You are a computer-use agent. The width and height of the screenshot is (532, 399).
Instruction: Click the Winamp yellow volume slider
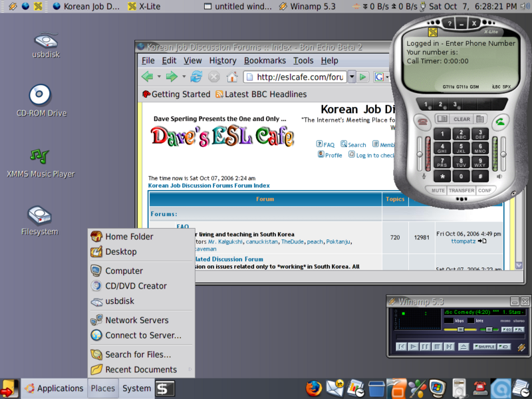pyautogui.click(x=460, y=329)
